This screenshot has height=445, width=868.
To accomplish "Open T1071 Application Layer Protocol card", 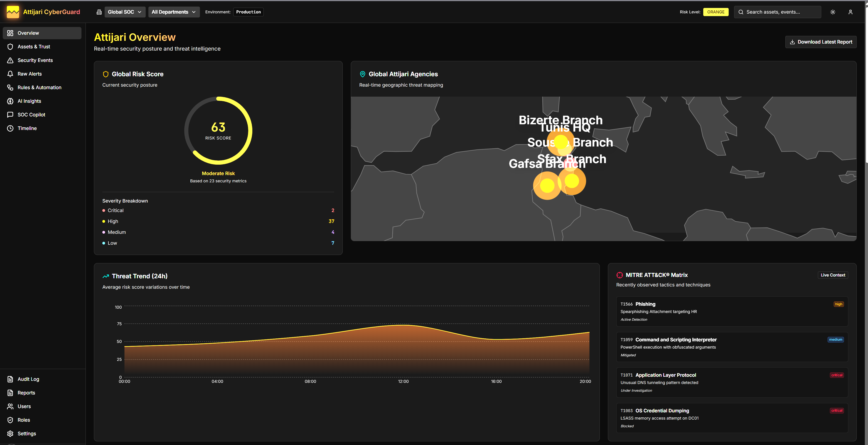I will 732,383.
